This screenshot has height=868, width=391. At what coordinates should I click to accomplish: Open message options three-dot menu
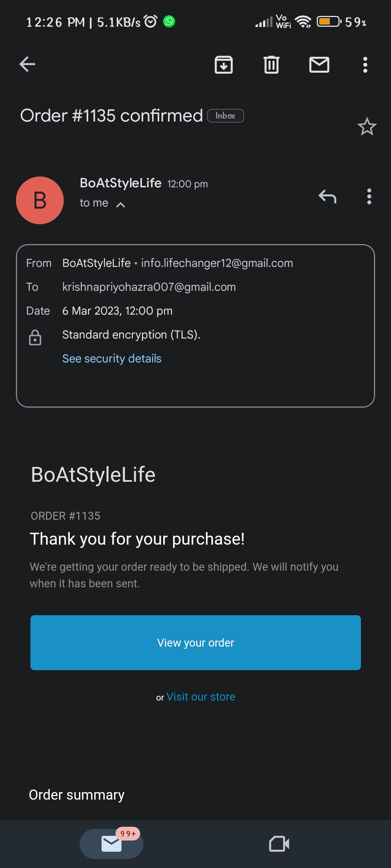tap(369, 196)
